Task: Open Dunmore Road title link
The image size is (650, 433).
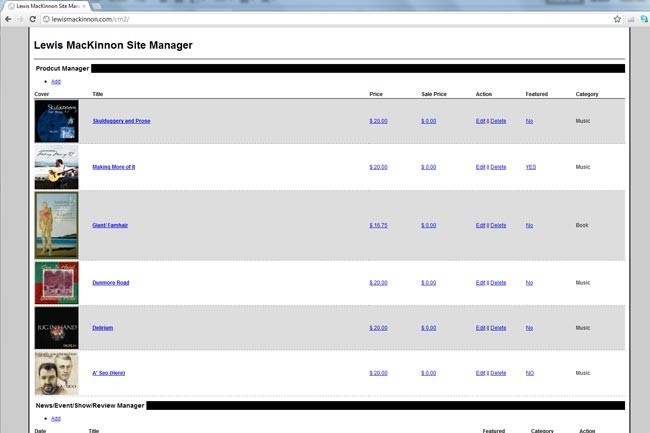Action: click(x=111, y=283)
